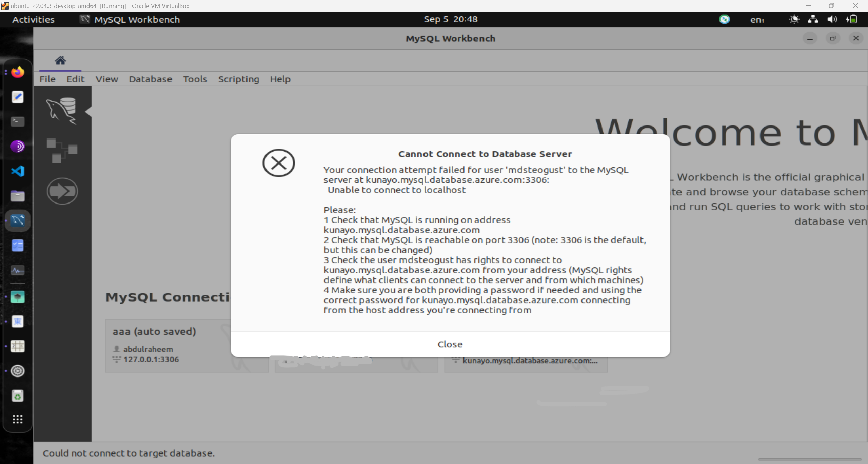This screenshot has width=868, height=464.
Task: Show Applications grid in the dock
Action: 18,420
